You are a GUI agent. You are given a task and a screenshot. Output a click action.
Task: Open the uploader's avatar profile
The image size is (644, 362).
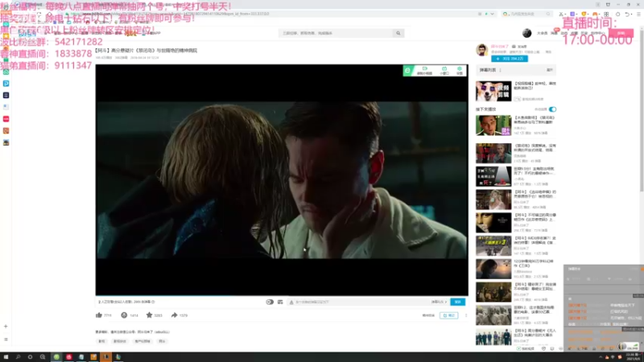click(481, 50)
